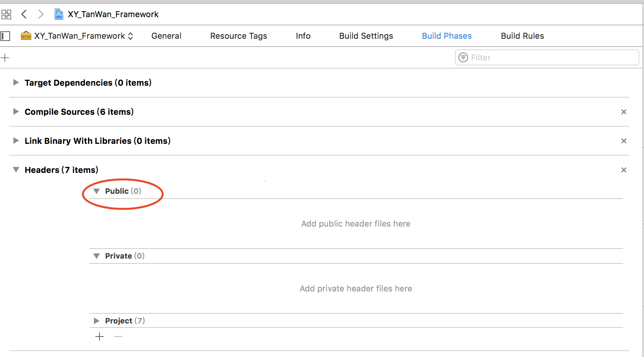The width and height of the screenshot is (644, 357).
Task: Add a header file with plus button
Action: pos(100,337)
